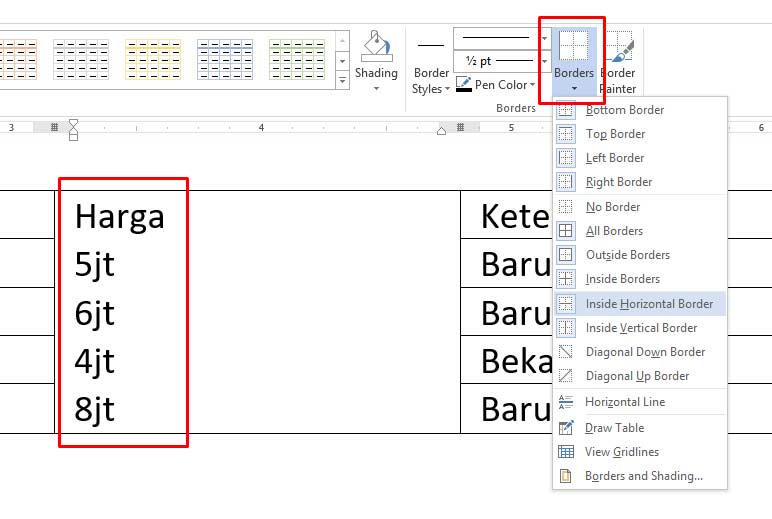772x519 pixels.
Task: Select No Border option
Action: [x=640, y=207]
